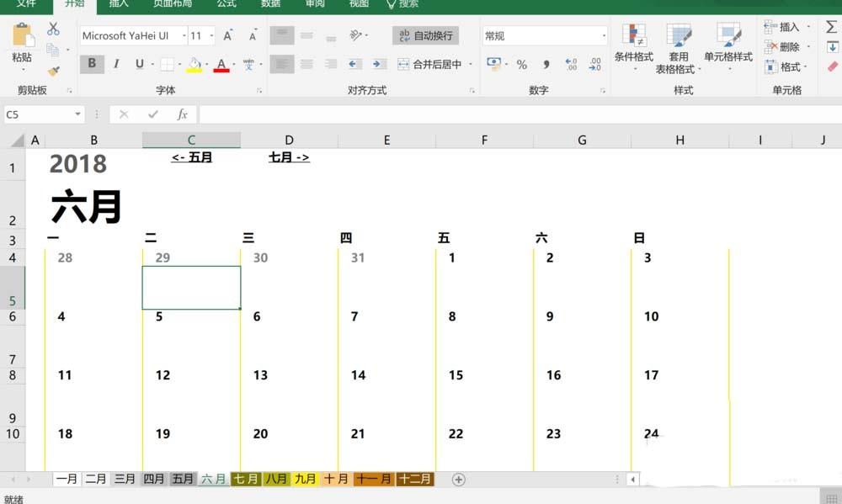Click the Increase Decimal icon
The height and width of the screenshot is (504, 842).
tap(571, 63)
